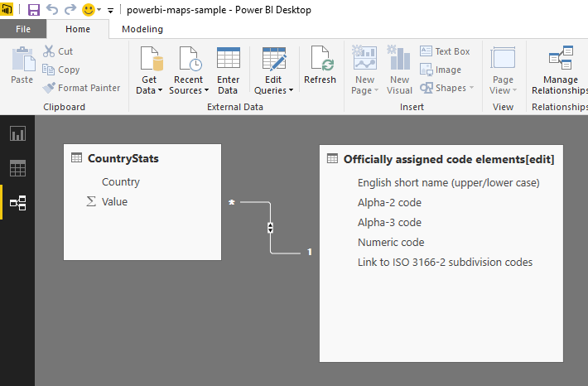Image resolution: width=588 pixels, height=386 pixels.
Task: Insert a Text Box
Action: coord(445,51)
